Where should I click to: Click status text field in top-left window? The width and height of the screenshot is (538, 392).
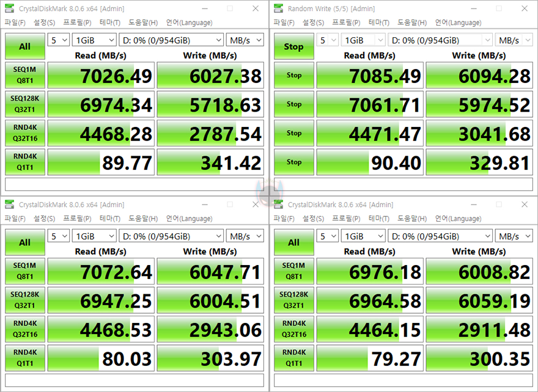134,184
